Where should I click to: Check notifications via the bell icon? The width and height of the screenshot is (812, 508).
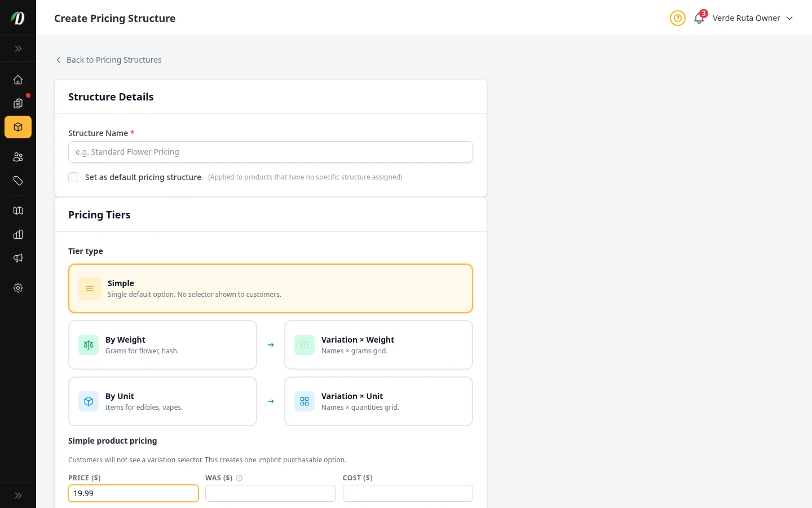click(699, 18)
